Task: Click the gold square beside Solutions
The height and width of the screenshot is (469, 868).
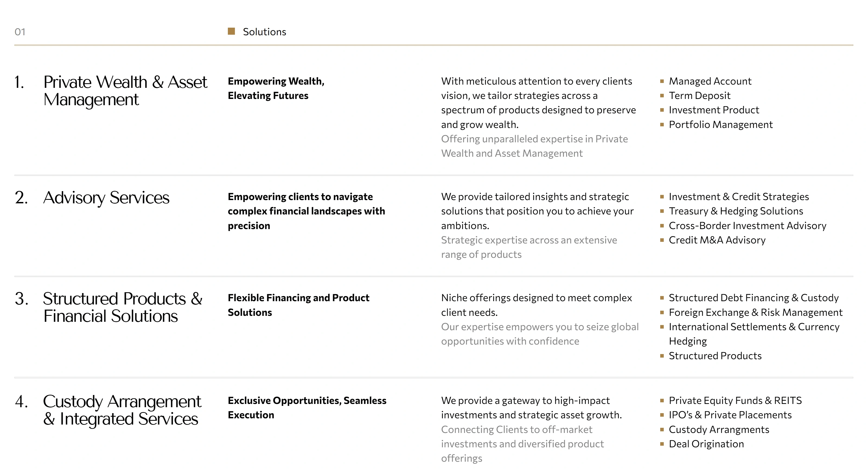Action: tap(231, 31)
